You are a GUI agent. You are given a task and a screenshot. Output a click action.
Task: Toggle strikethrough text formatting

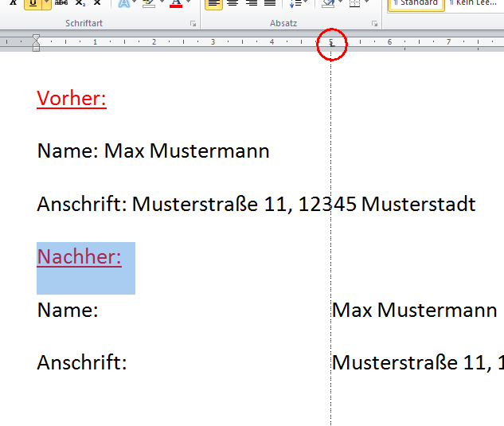[61, 3]
